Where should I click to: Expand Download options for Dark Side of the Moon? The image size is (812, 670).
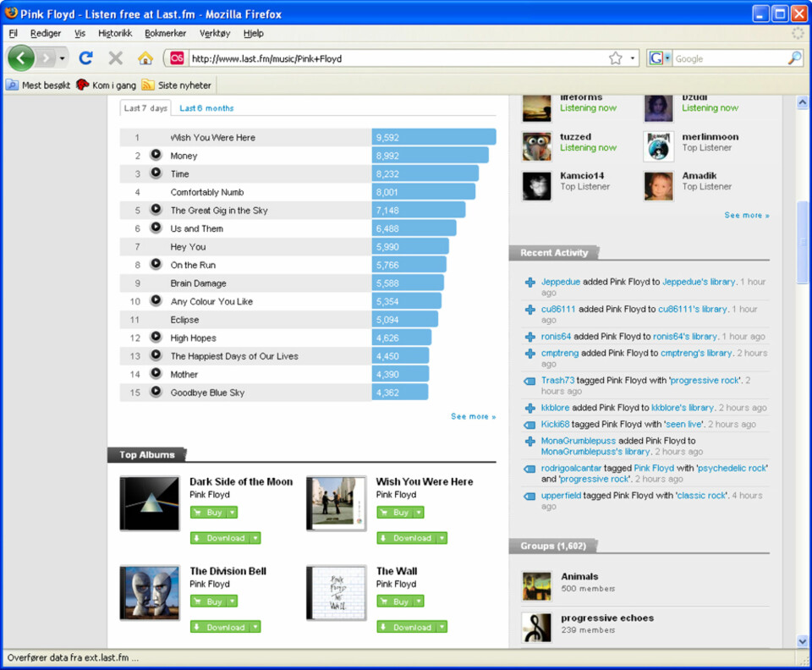pyautogui.click(x=255, y=538)
